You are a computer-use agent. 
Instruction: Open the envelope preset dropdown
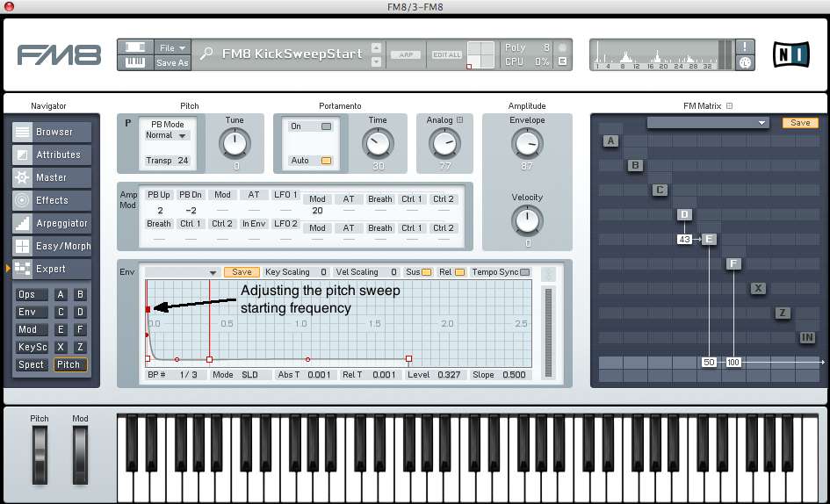[x=183, y=272]
